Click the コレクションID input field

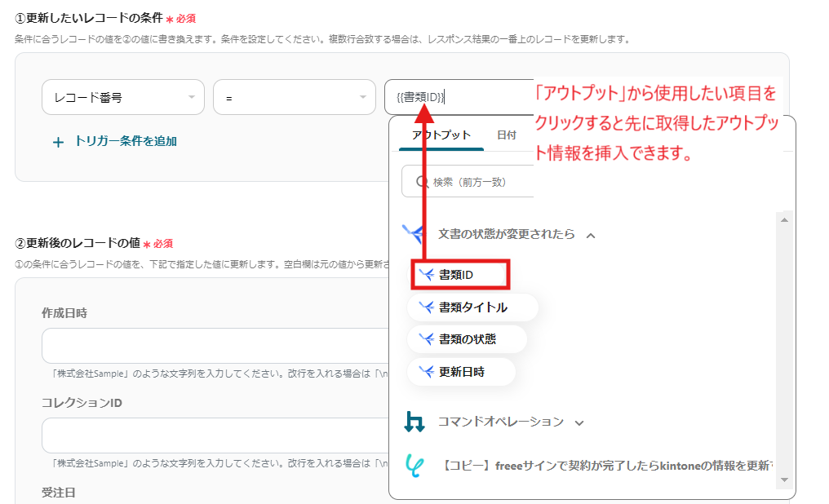click(x=212, y=435)
